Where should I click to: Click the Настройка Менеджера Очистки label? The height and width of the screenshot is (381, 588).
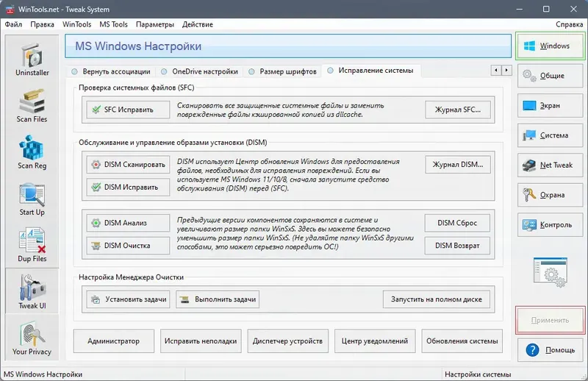(x=131, y=277)
